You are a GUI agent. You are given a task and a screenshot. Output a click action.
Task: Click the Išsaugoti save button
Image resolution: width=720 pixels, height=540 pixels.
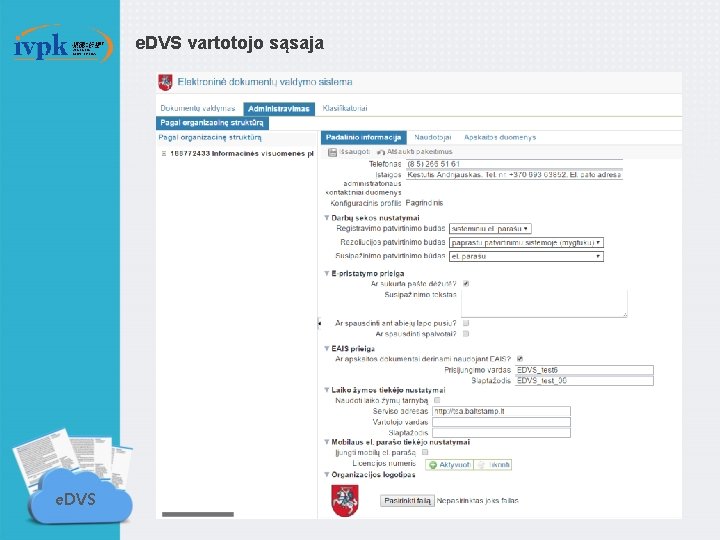(x=349, y=152)
